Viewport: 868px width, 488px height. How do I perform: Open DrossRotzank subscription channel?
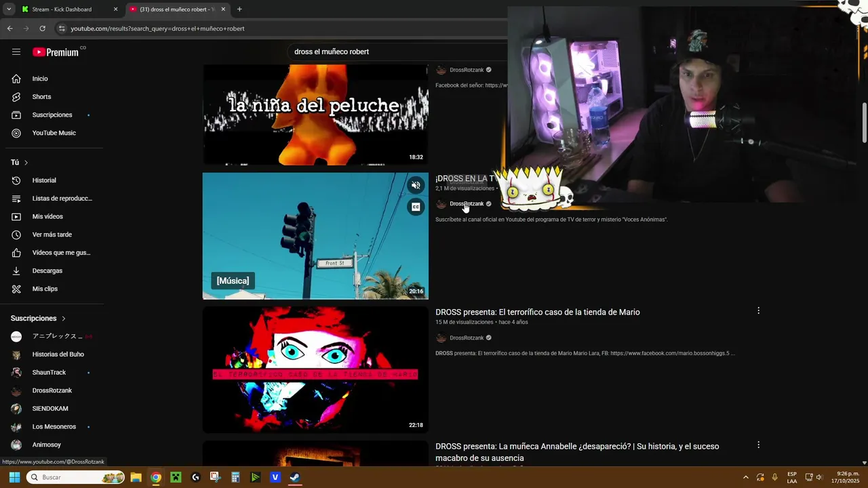coord(52,390)
